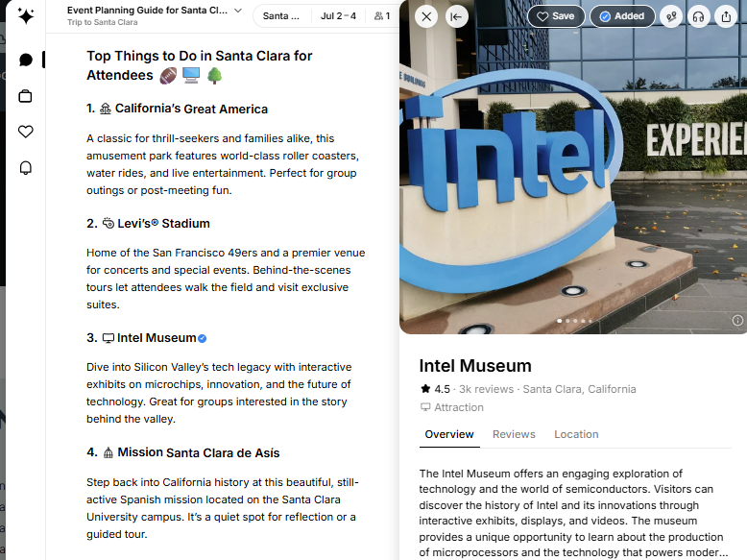Open the California's Great America heading
The width and height of the screenshot is (747, 560).
(191, 109)
